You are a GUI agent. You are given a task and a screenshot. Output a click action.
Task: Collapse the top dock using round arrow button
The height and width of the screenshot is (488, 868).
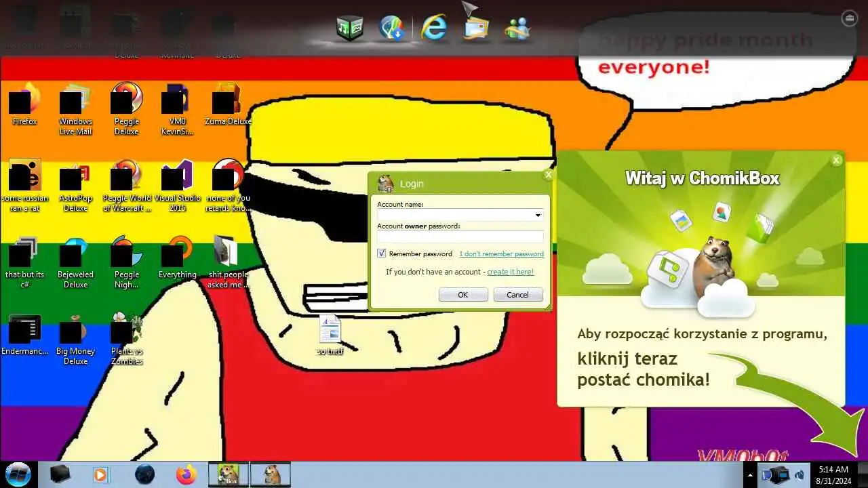[x=849, y=18]
